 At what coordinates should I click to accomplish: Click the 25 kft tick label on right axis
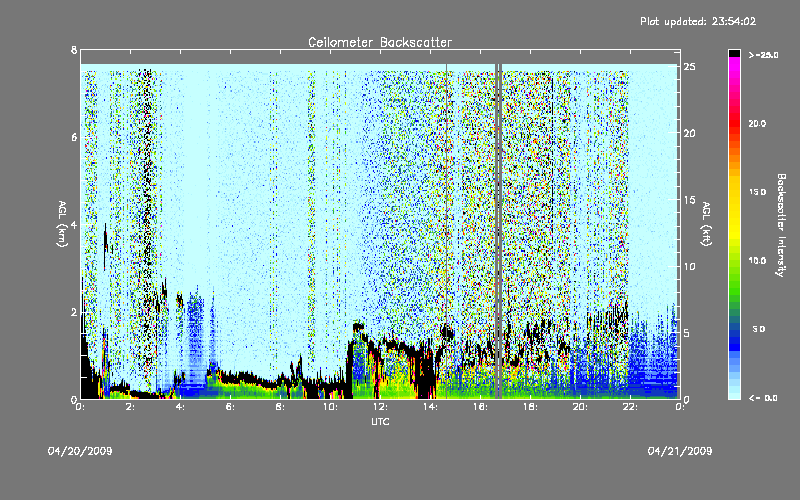pos(689,67)
